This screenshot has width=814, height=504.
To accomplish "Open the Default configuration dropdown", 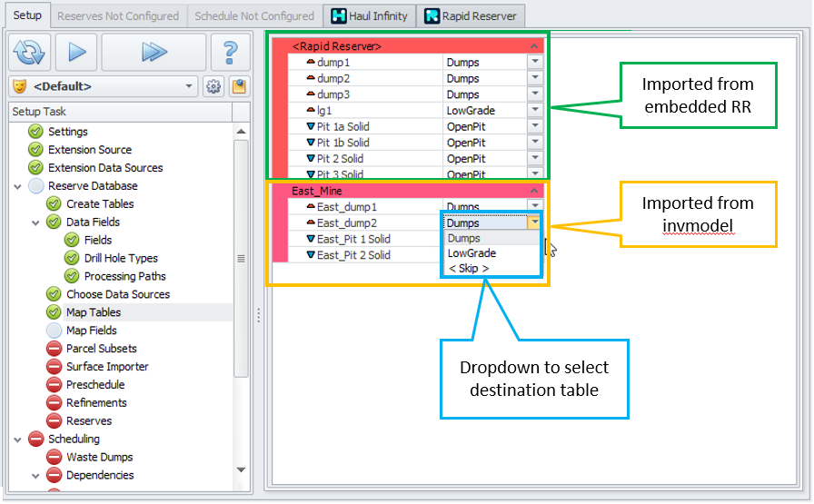I will tap(189, 87).
